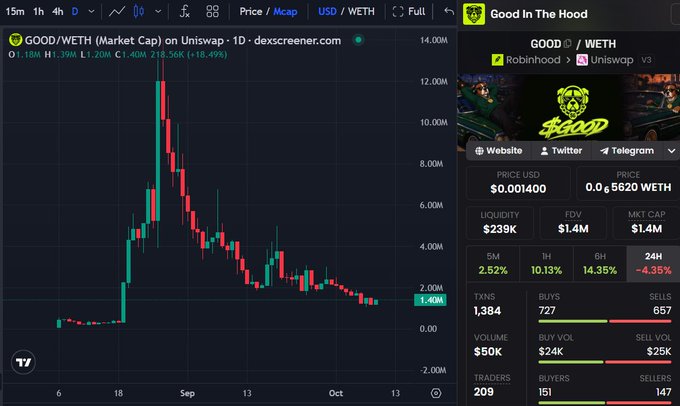Switch denomination to USD
Screen dimensions: 680x406
[327, 12]
